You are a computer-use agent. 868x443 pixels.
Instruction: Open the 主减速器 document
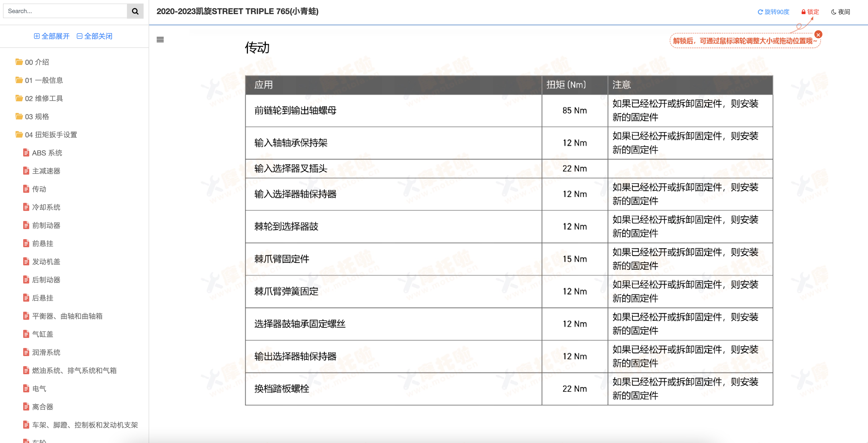click(46, 171)
